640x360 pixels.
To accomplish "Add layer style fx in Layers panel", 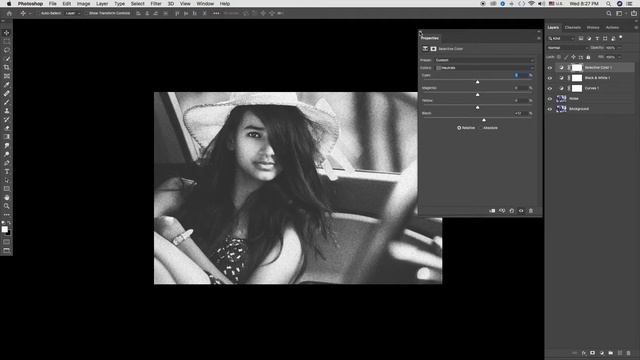I will tap(584, 353).
